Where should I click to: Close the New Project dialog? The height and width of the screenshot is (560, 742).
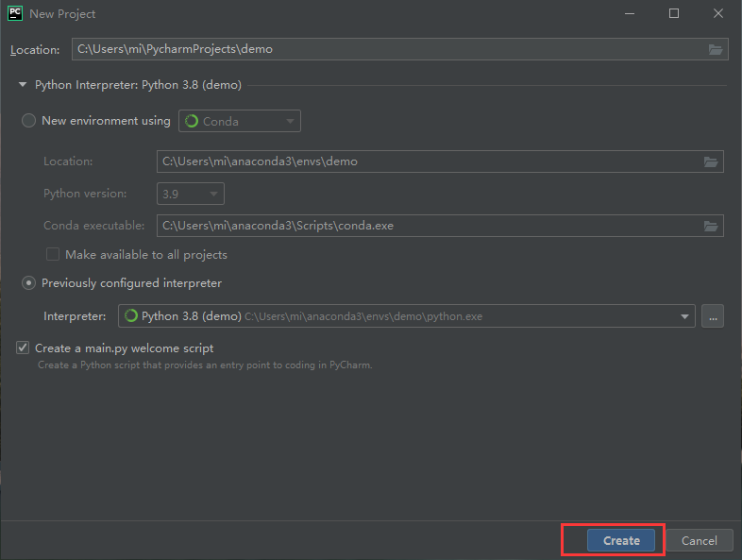(717, 13)
